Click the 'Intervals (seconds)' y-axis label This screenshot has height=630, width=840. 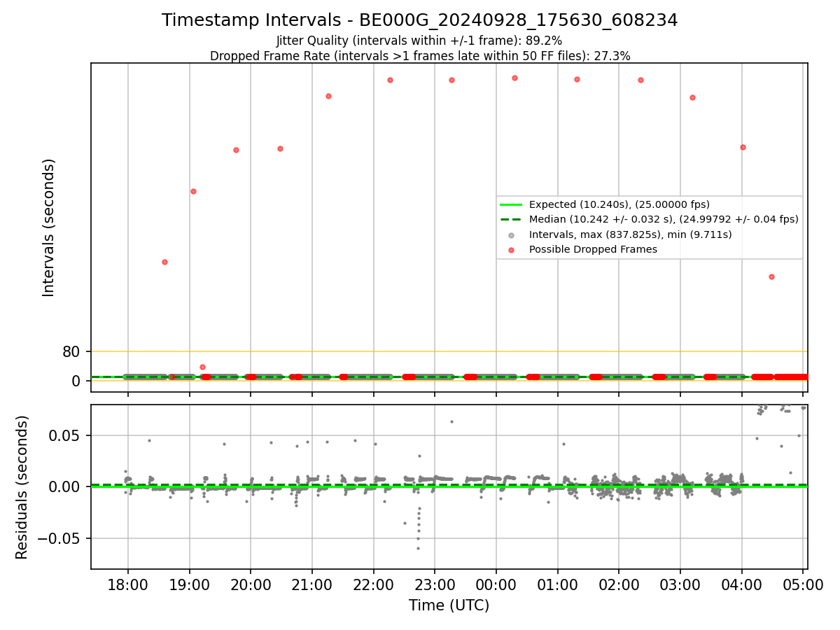49,227
